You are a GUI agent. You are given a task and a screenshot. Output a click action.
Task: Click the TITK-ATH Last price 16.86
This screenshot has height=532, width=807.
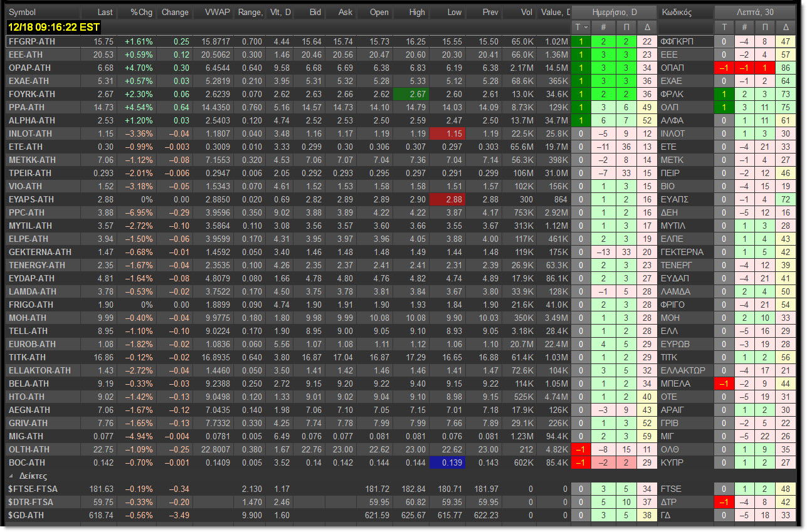coord(100,357)
